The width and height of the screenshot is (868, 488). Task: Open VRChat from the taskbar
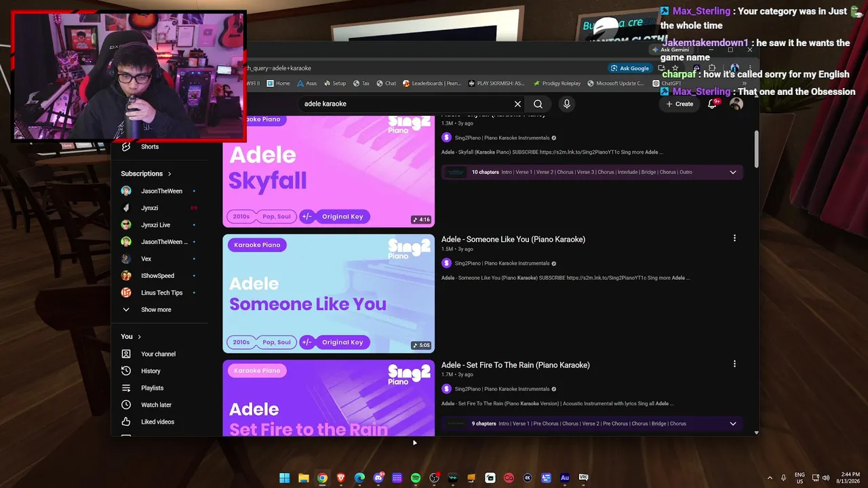[583, 478]
